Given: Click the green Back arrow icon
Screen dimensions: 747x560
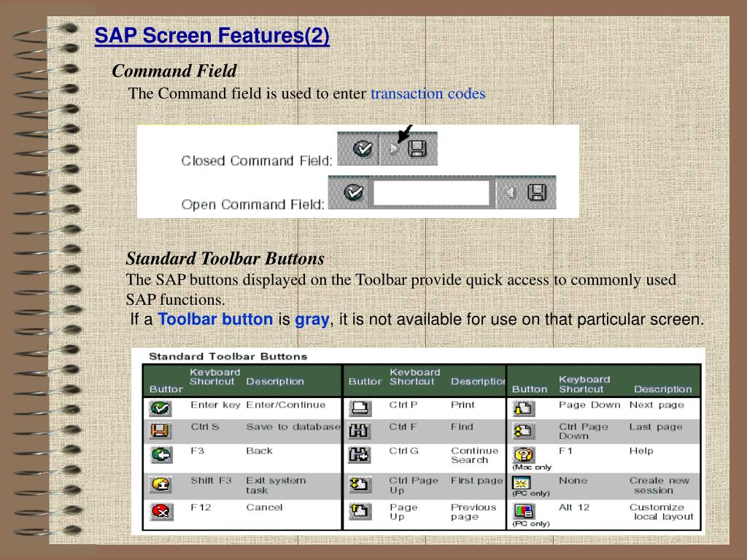Looking at the screenshot, I should [x=161, y=455].
